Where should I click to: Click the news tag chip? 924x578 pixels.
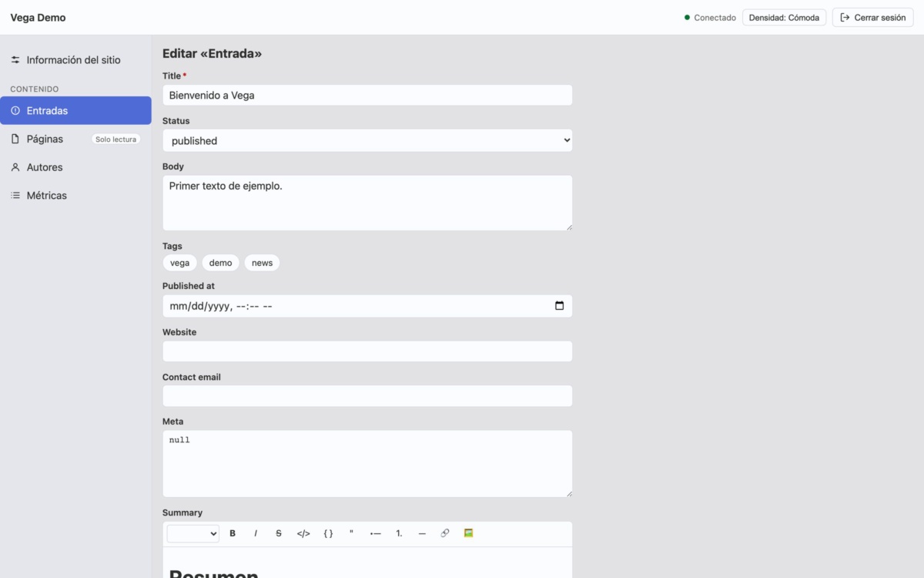[262, 263]
